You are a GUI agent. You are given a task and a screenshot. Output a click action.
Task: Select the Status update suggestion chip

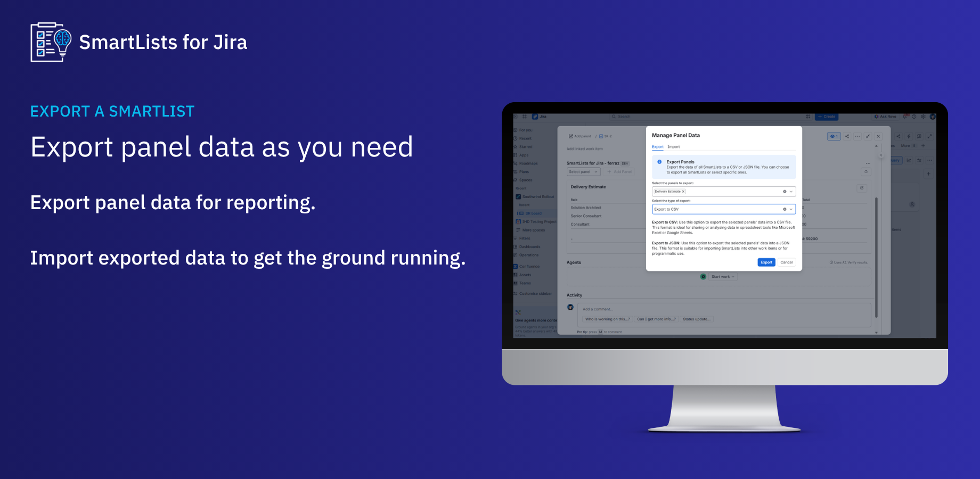coord(697,319)
